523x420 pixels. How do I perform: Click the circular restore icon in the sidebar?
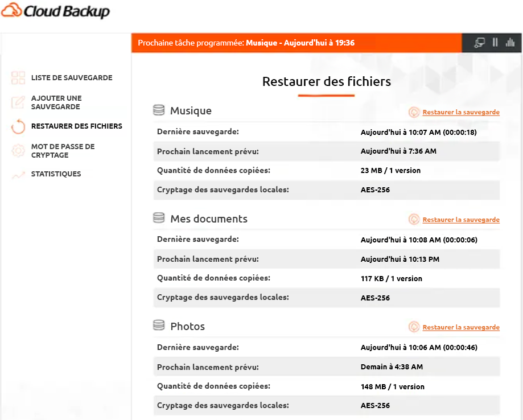point(17,126)
